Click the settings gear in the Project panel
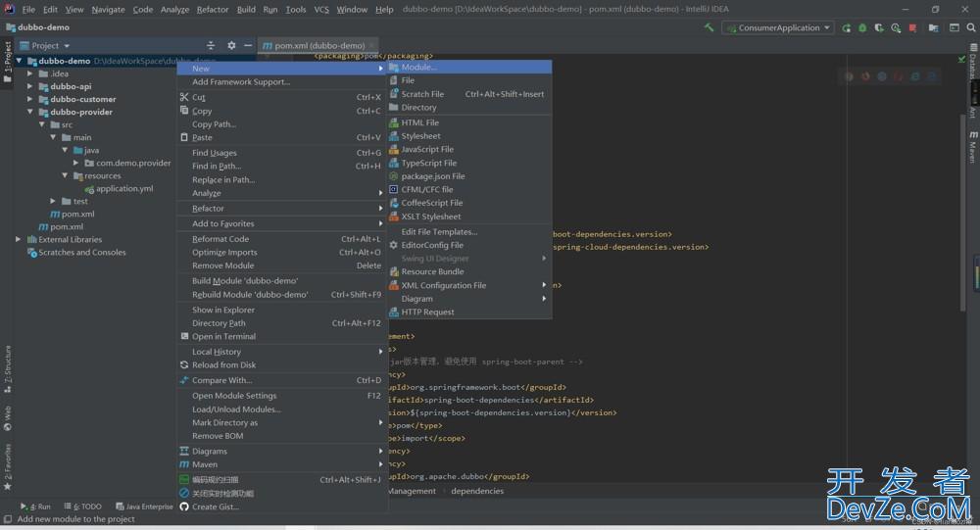980x530 pixels. [231, 46]
